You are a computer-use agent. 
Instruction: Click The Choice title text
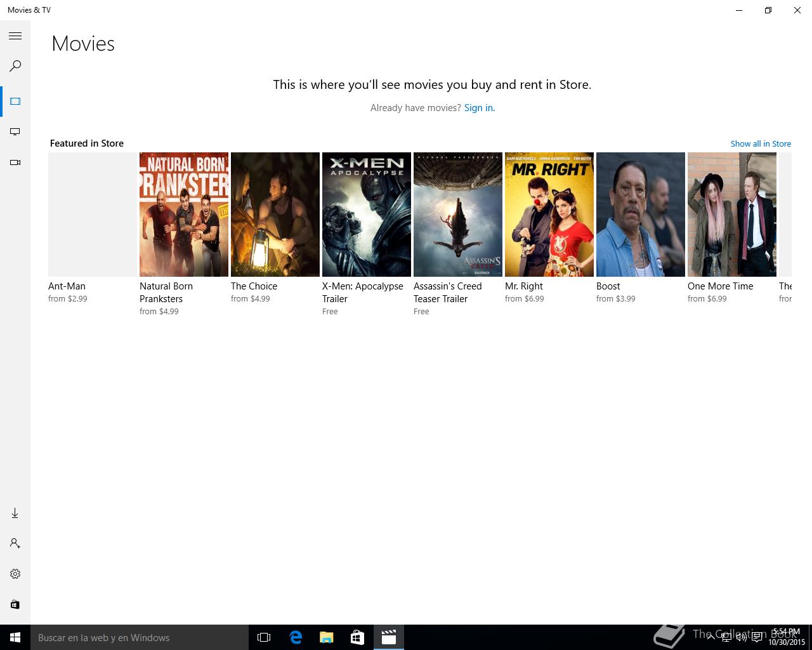pyautogui.click(x=254, y=286)
